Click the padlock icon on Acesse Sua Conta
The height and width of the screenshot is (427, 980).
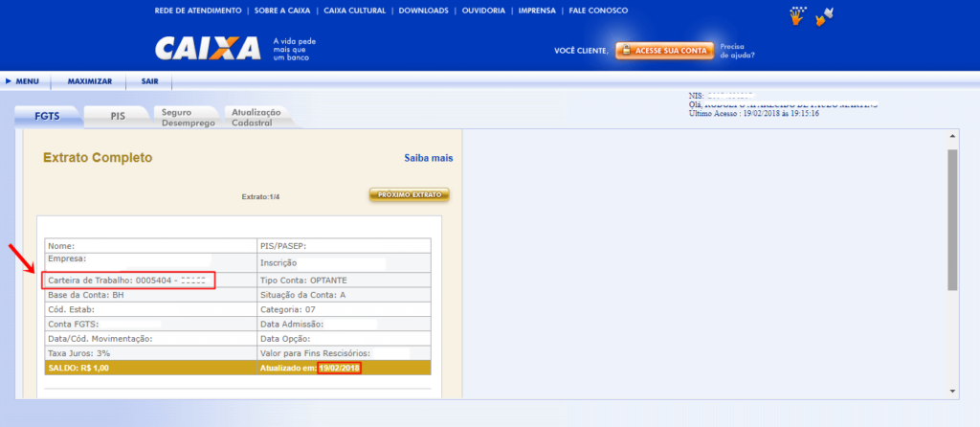[624, 50]
